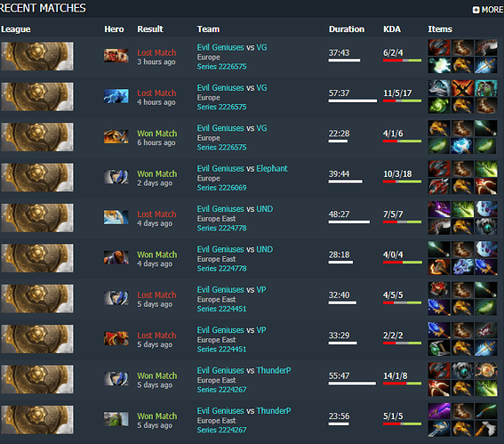Click the duration bar under 57:37

353,101
